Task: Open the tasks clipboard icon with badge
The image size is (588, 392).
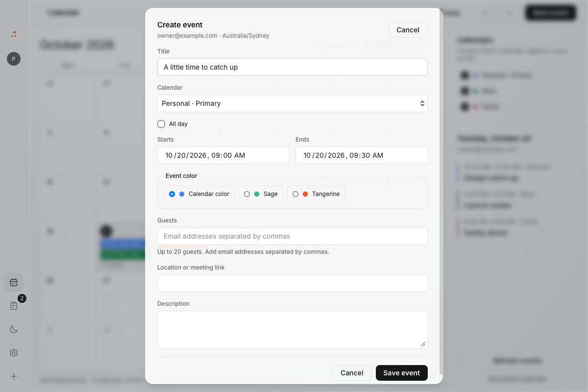Action: tap(14, 306)
